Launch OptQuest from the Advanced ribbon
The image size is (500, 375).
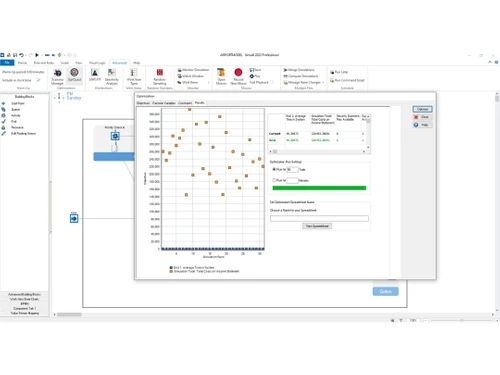pyautogui.click(x=74, y=75)
